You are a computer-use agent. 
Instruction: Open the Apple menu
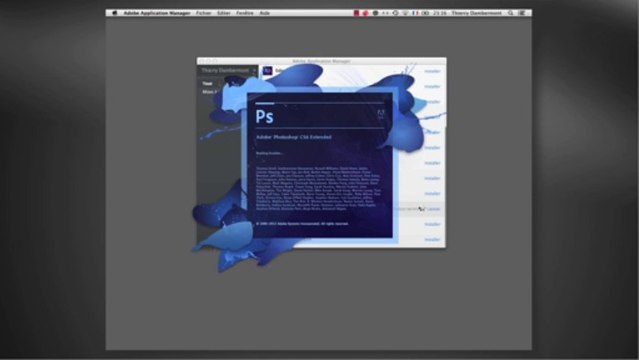coord(115,13)
